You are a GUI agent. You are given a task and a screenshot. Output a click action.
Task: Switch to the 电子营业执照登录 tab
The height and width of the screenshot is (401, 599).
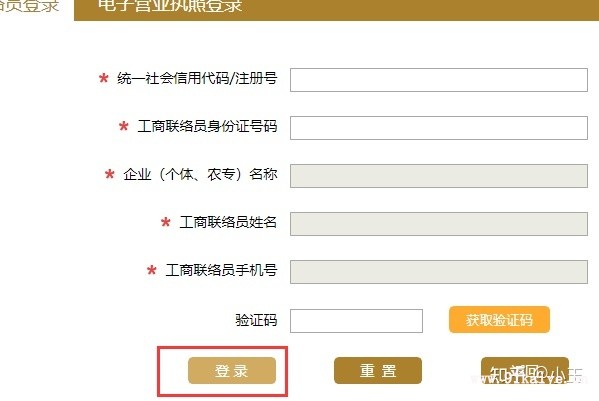pos(170,5)
